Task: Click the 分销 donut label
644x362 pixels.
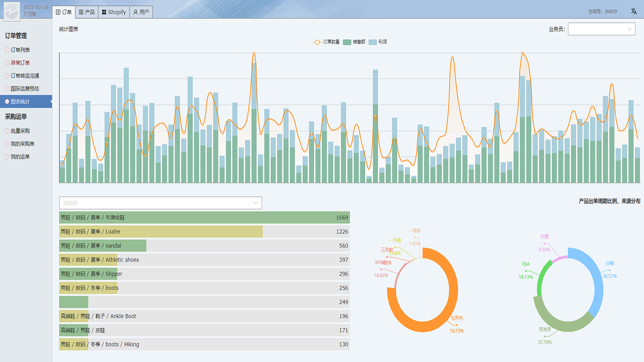Action: pyautogui.click(x=610, y=263)
